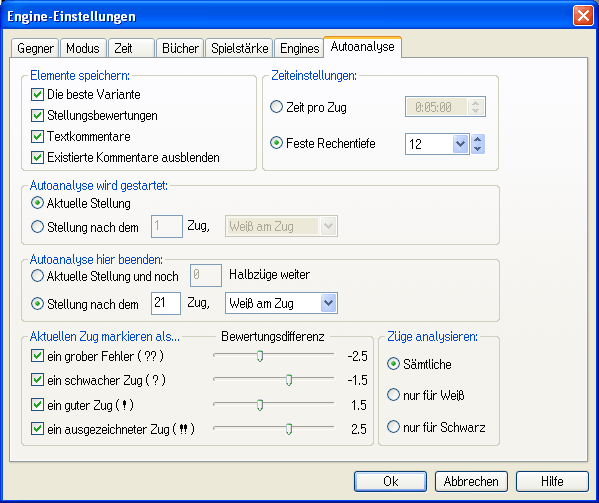The image size is (599, 503).
Task: Toggle ein grober Fehler (??) checkbox
Action: (37, 356)
